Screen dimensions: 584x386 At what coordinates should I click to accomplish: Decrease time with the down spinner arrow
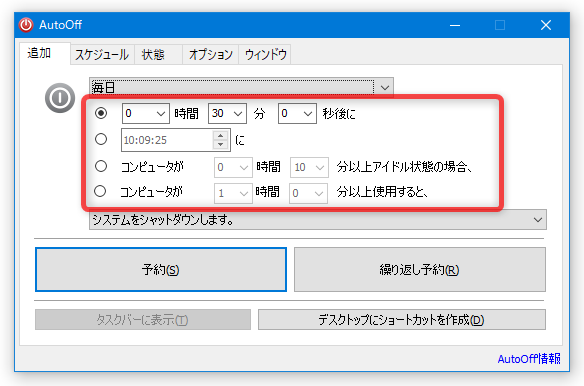221,145
